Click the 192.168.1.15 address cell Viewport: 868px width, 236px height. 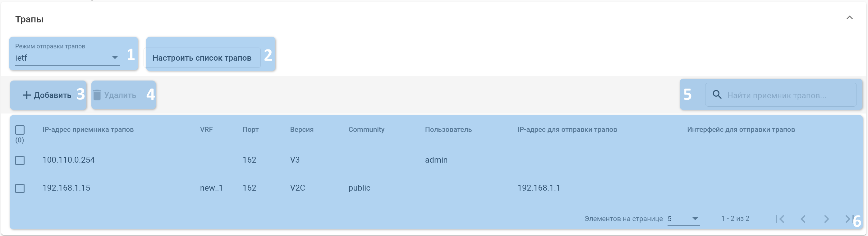67,188
